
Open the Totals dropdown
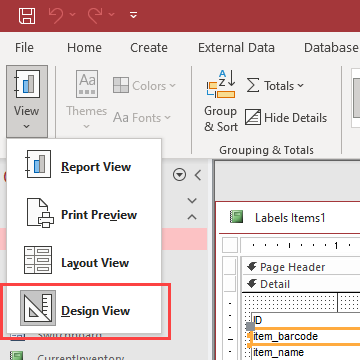point(276,86)
